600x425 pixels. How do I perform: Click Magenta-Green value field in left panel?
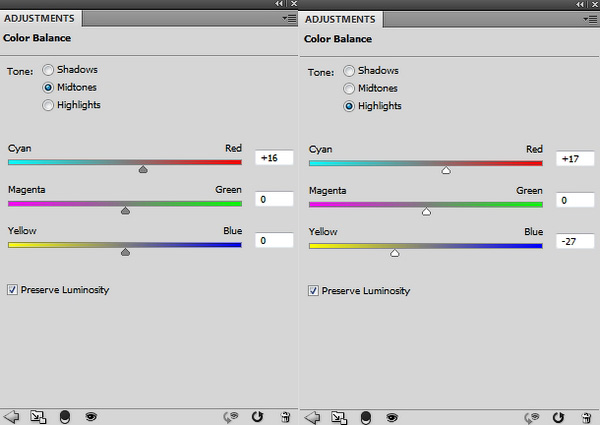274,199
